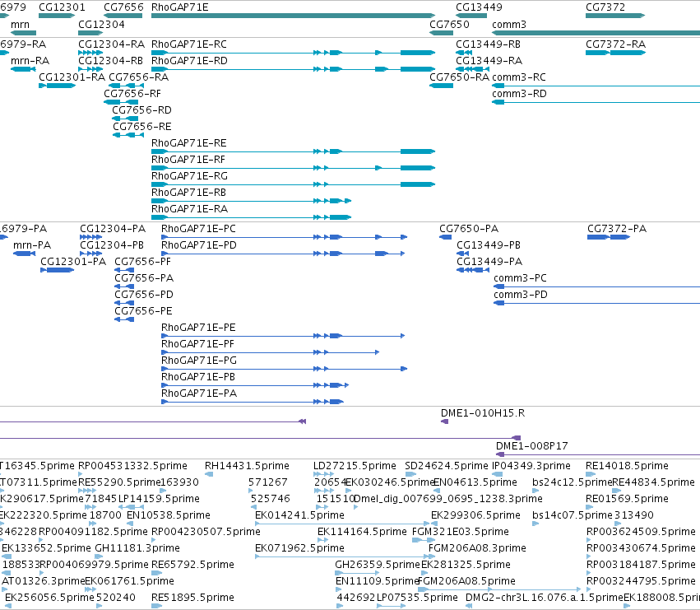Screen dimensions: 700x610
Task: Select the DME1-008P17 clone label
Action: 531,446
